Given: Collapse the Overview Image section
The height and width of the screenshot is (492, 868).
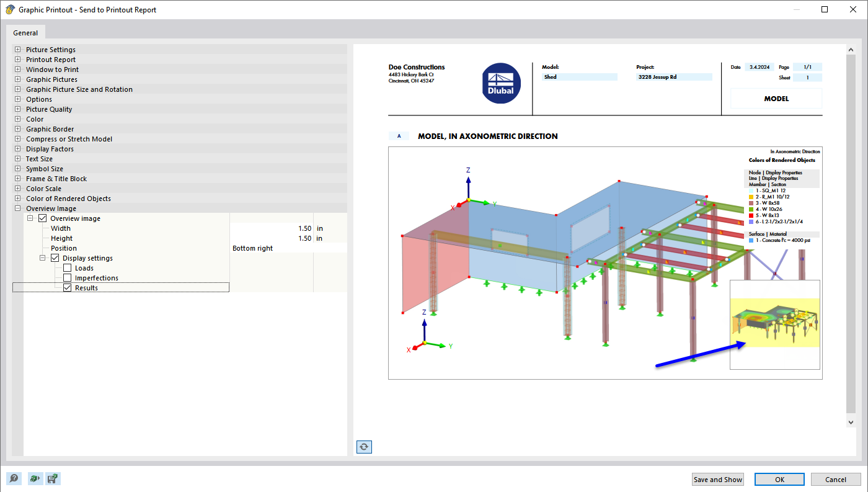Looking at the screenshot, I should pyautogui.click(x=17, y=208).
